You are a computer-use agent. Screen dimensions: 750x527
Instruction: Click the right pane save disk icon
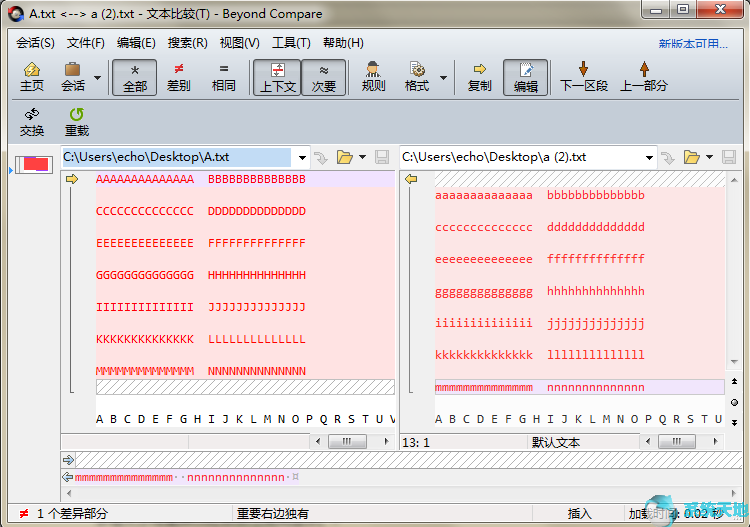[x=729, y=157]
